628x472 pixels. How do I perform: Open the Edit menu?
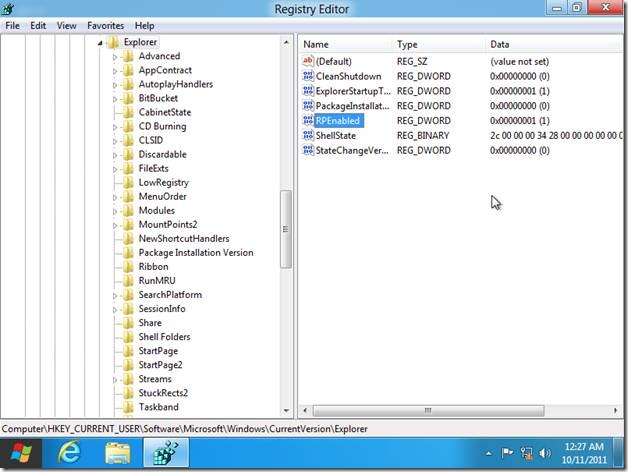tap(38, 26)
